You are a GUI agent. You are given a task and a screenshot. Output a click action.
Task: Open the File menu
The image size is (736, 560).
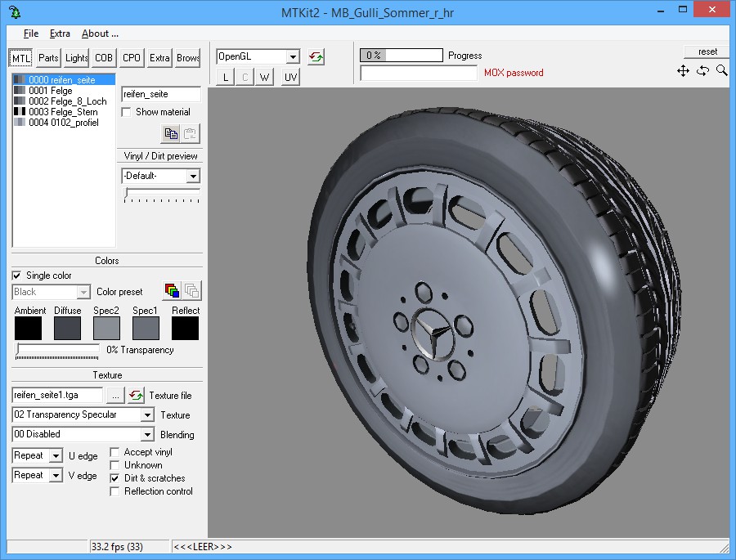[31, 34]
